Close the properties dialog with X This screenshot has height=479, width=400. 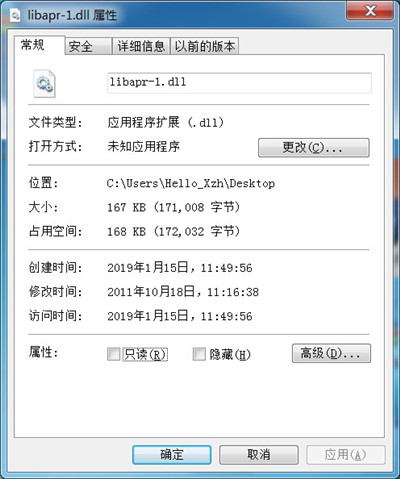point(370,11)
